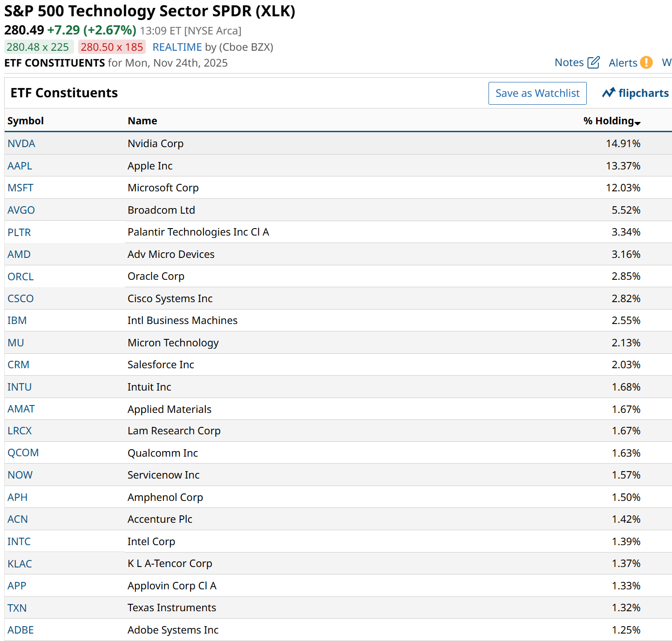
Task: Open the APP symbol link
Action: (x=17, y=586)
